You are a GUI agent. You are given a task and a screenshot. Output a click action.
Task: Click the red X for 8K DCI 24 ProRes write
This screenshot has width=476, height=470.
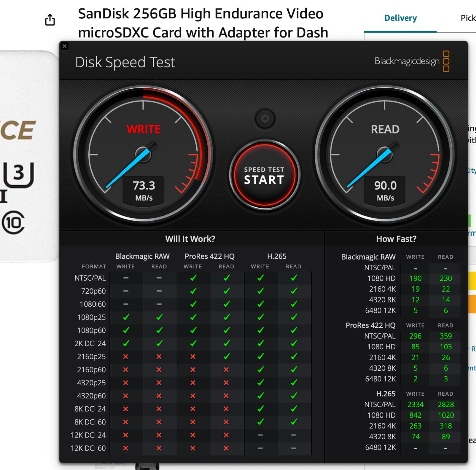(x=193, y=409)
